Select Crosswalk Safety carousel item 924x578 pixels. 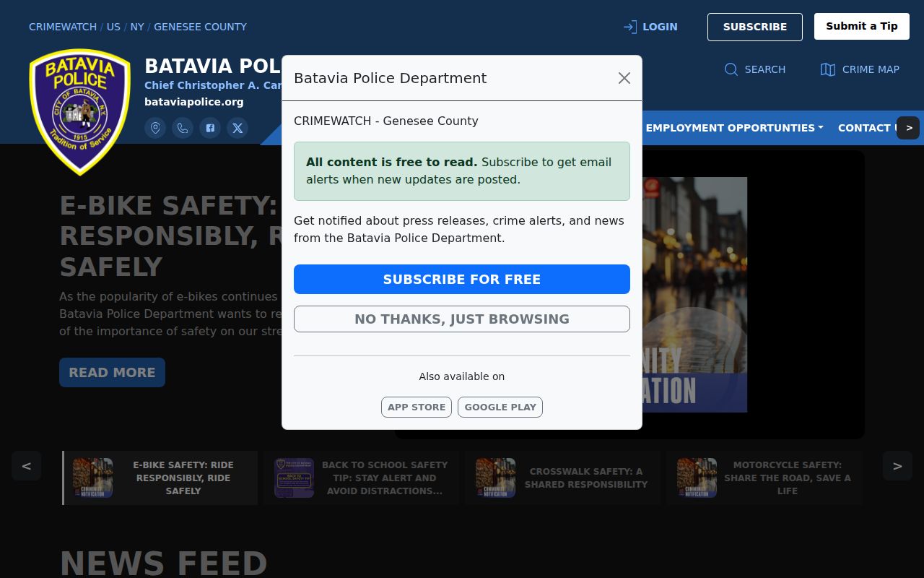[562, 478]
